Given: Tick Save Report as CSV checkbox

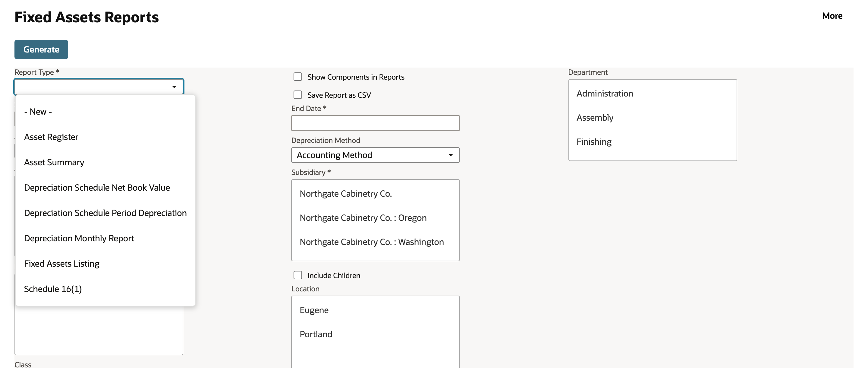Looking at the screenshot, I should (297, 95).
